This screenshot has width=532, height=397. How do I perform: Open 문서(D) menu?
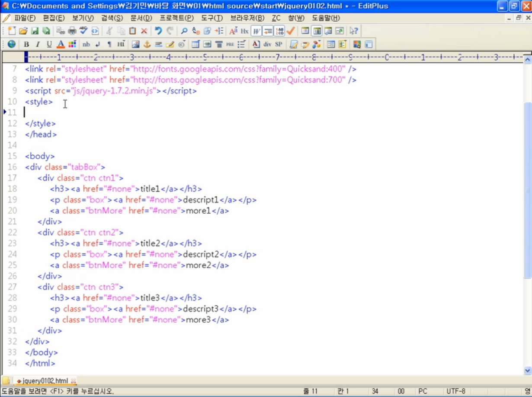tap(141, 18)
